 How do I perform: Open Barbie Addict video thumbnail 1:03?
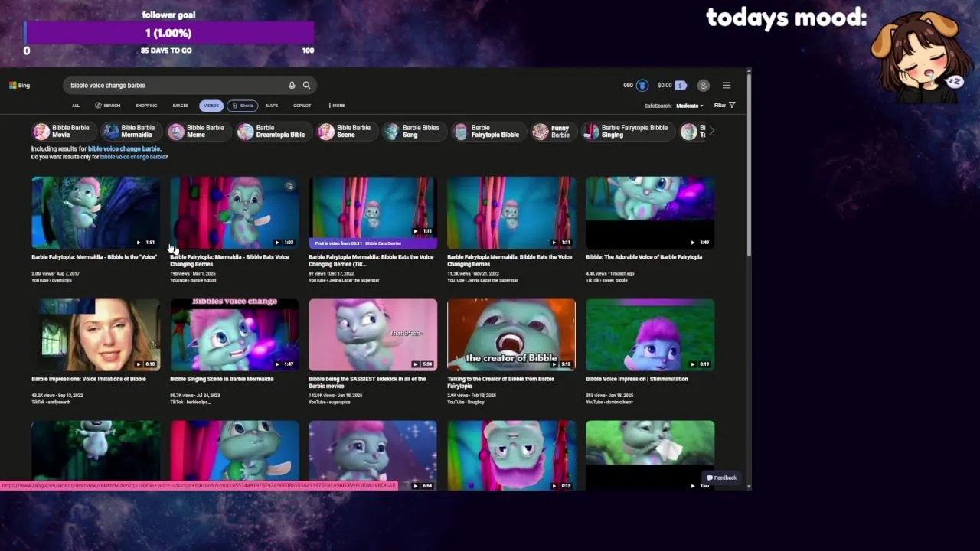pyautogui.click(x=234, y=213)
